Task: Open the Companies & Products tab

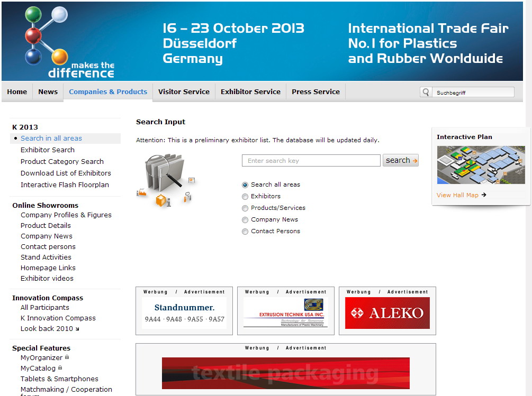Action: (108, 91)
